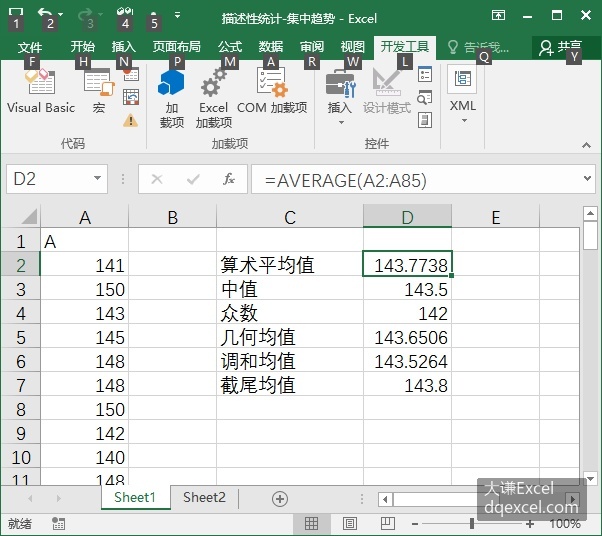This screenshot has height=536, width=602.
Task: Select cell showing 143.6506
Action: coord(407,337)
